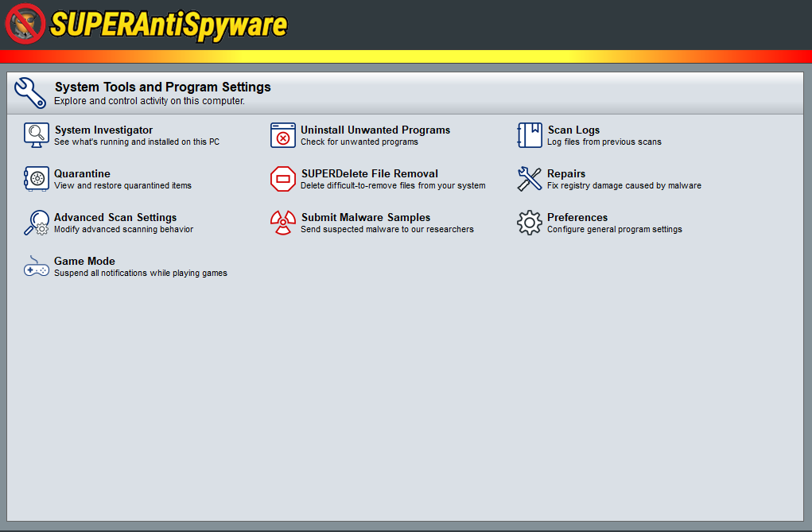This screenshot has height=532, width=812.
Task: Click the Submit Malware Samples biohazard icon
Action: coord(283,223)
